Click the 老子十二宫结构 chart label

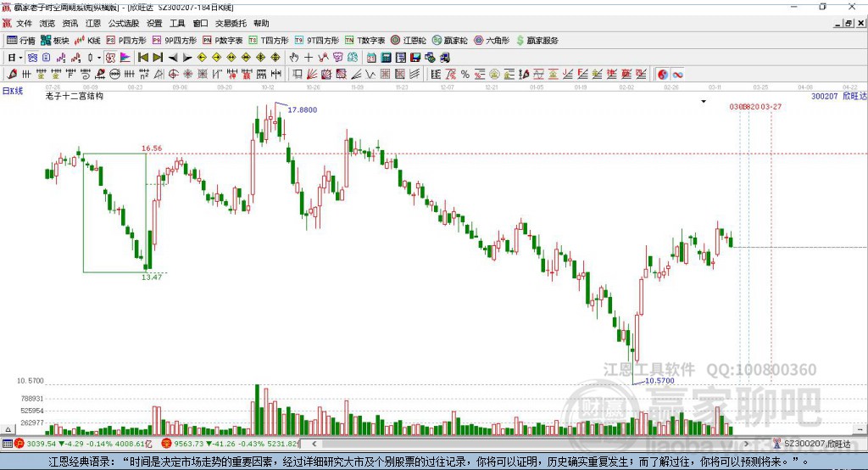tap(75, 96)
